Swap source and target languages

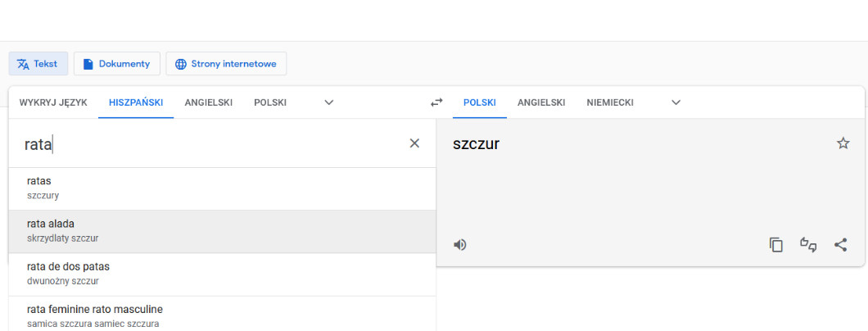[x=436, y=102]
